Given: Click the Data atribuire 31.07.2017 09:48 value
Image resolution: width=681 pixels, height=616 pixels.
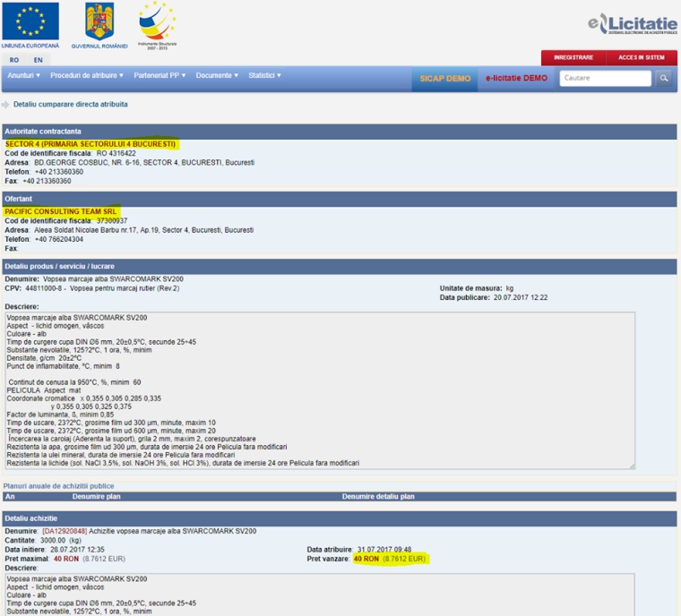Looking at the screenshot, I should pyautogui.click(x=384, y=550).
